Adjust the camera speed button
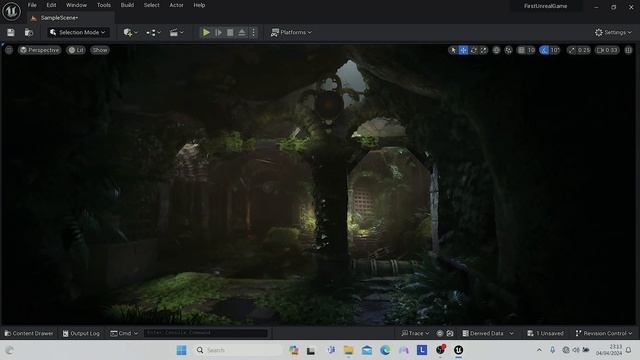 coord(607,50)
